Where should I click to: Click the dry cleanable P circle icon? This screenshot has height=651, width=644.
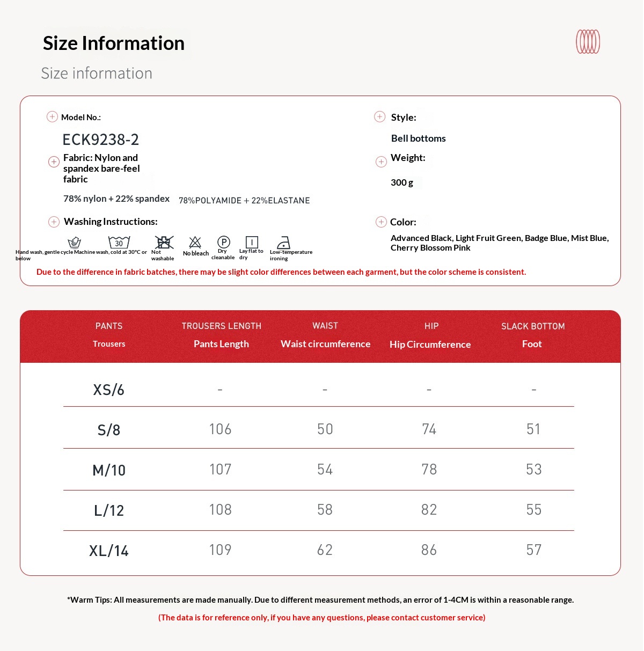tap(224, 242)
